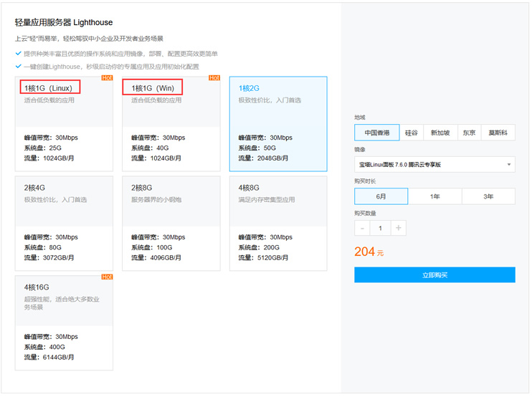Select 中国香港 region
The image size is (532, 397).
pyautogui.click(x=376, y=133)
